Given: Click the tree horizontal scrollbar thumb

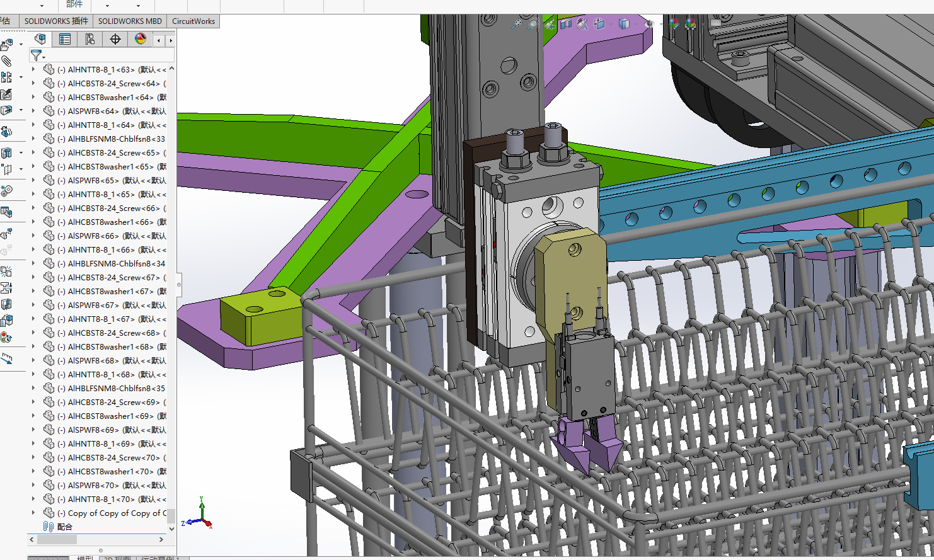Looking at the screenshot, I should click(57, 540).
